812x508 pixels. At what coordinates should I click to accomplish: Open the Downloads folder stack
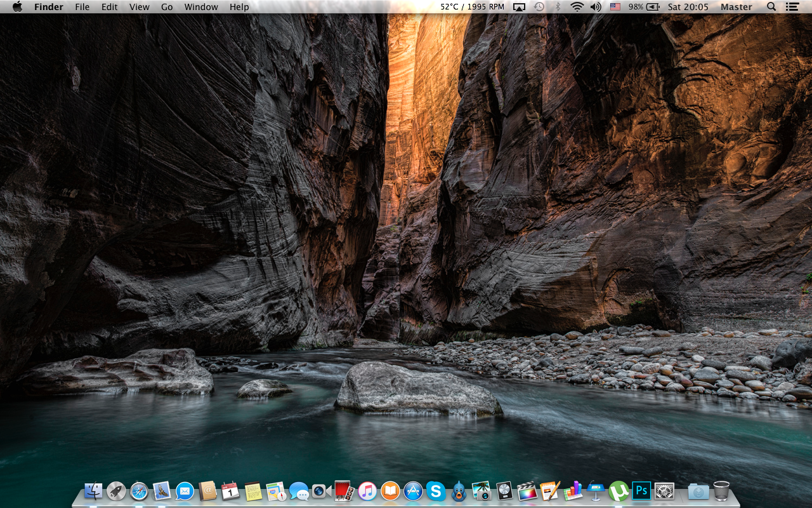pyautogui.click(x=698, y=491)
